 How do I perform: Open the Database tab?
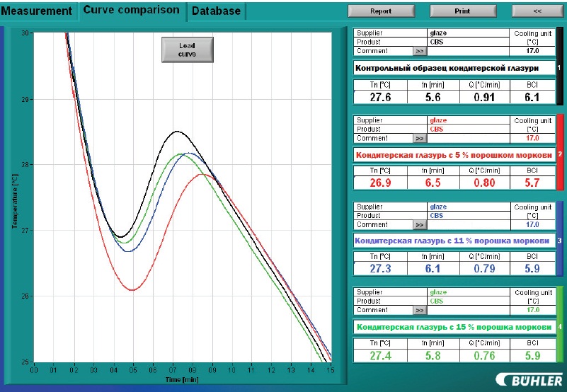point(216,11)
